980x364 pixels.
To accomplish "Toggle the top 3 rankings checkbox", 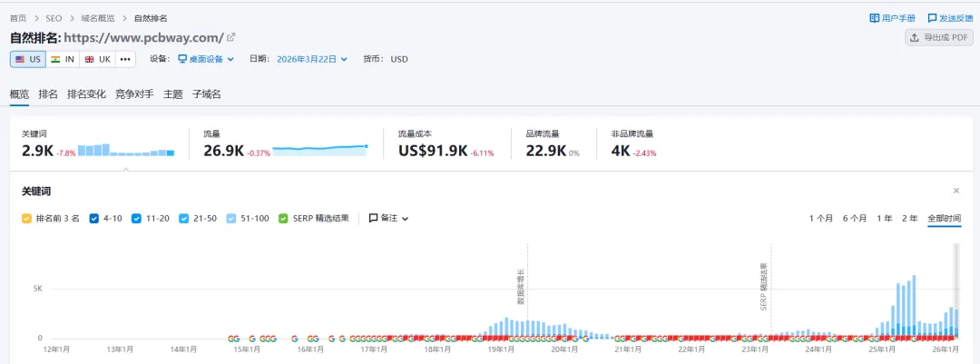I will tap(26, 219).
